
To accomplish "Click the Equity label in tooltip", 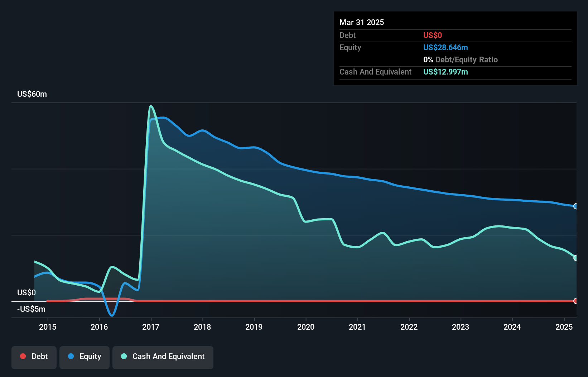I will [x=350, y=48].
